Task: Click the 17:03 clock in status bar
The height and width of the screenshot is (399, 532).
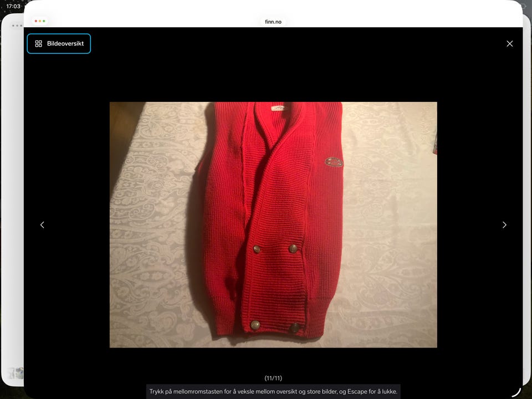Action: 13,6
